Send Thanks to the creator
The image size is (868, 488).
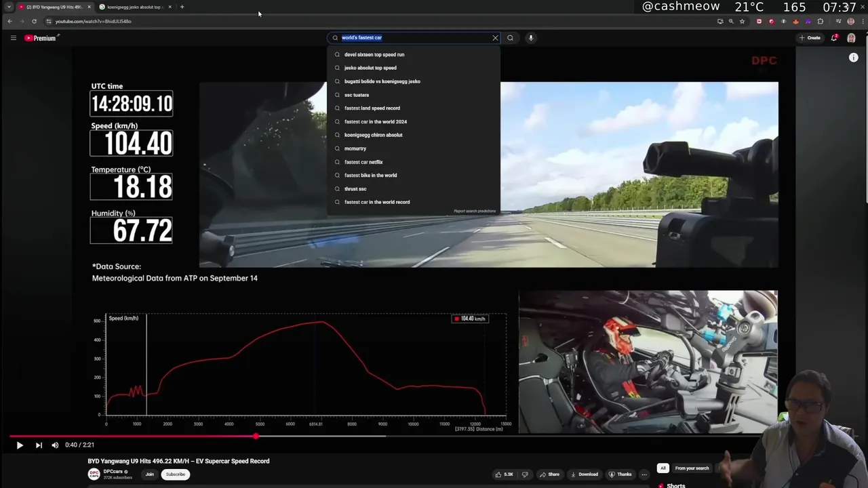(x=620, y=474)
